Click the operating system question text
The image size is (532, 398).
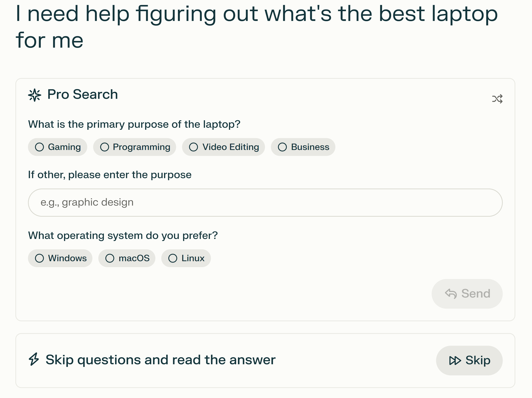(x=123, y=235)
